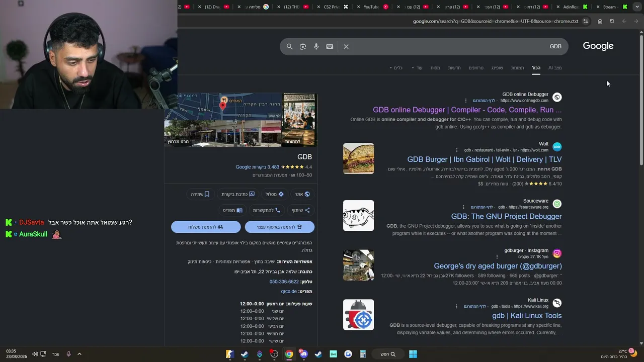Image resolution: width=644 pixels, height=362 pixels.
Task: Open GDB: The GNU Project Debugger link
Action: pyautogui.click(x=507, y=216)
